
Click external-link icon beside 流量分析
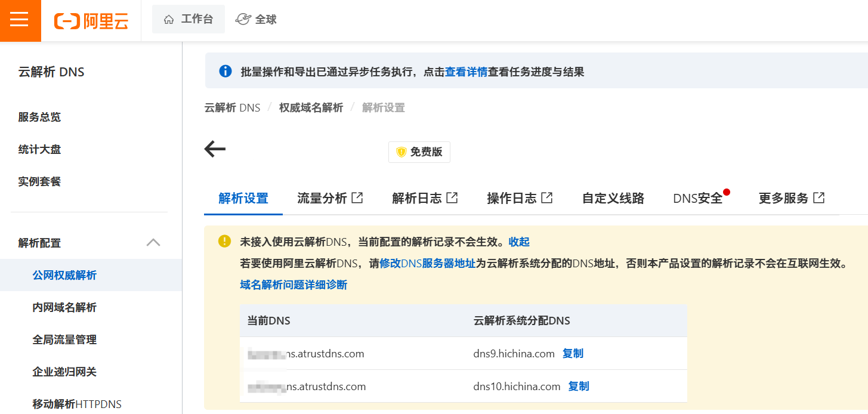(357, 197)
